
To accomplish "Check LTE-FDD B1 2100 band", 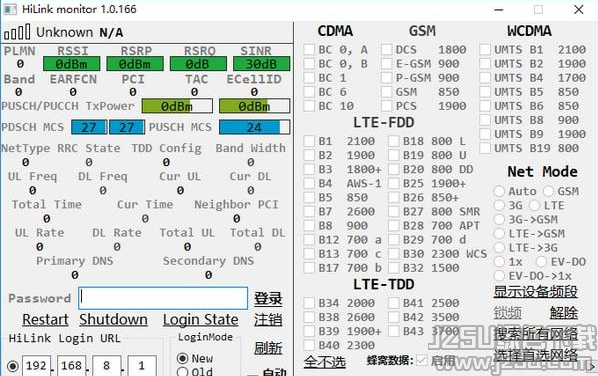I will coord(309,141).
